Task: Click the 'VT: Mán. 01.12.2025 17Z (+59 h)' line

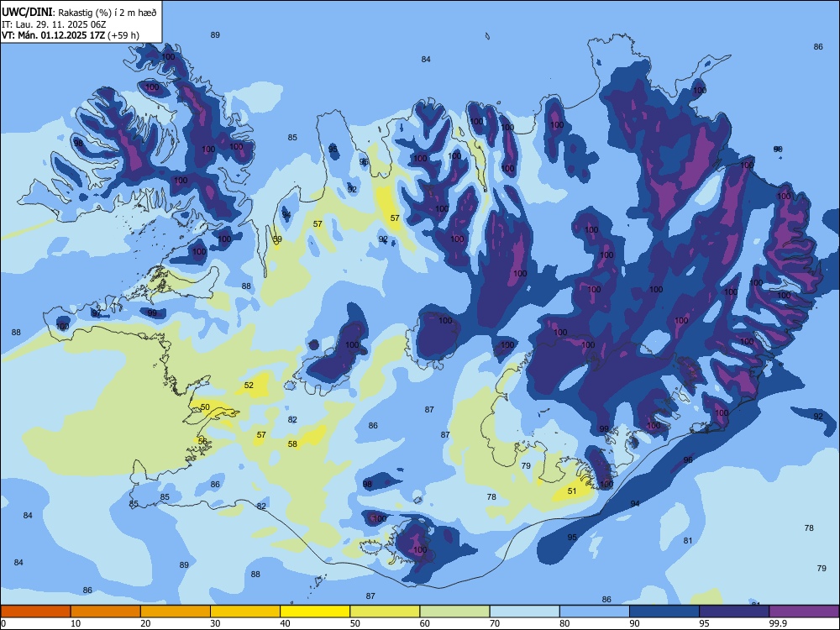Action: pyautogui.click(x=71, y=35)
